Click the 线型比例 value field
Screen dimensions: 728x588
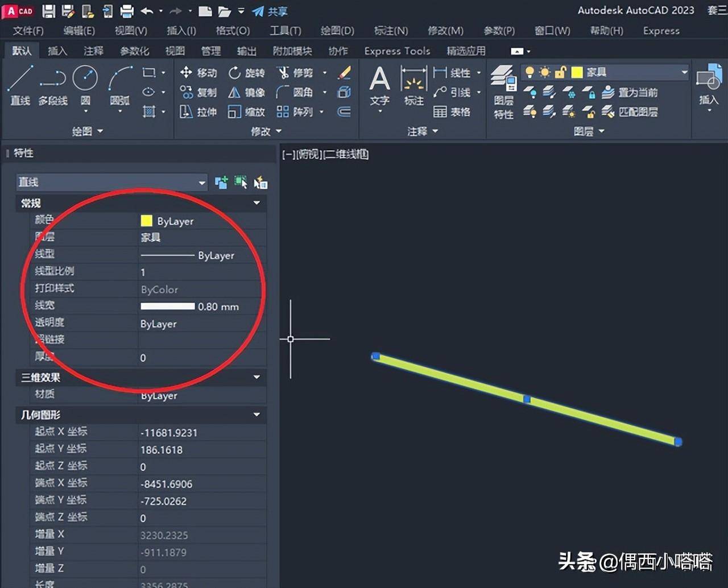[202, 272]
